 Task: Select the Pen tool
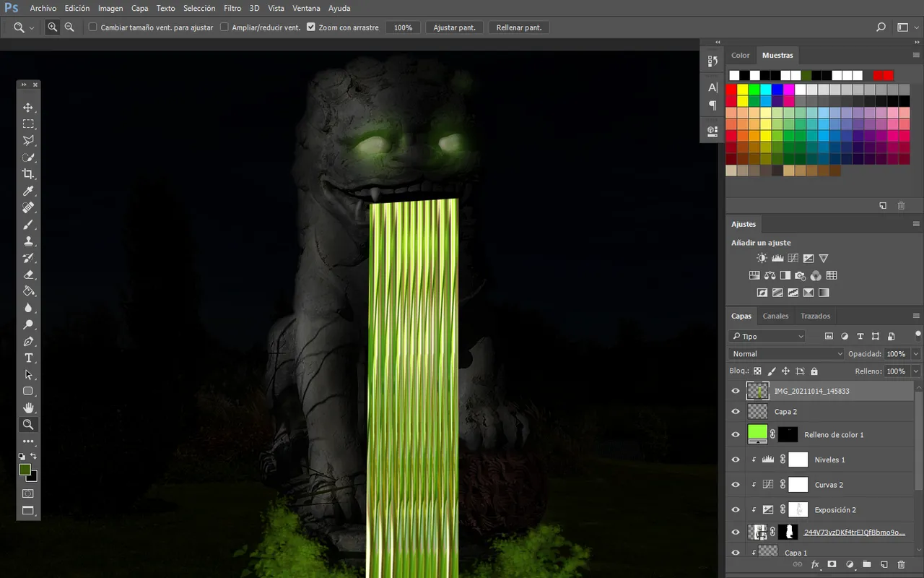28,341
